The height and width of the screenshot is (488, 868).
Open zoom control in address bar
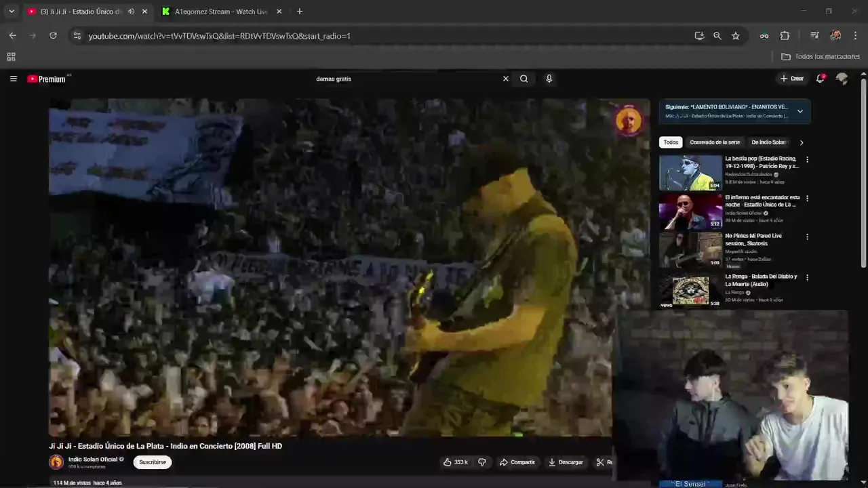coord(717,36)
